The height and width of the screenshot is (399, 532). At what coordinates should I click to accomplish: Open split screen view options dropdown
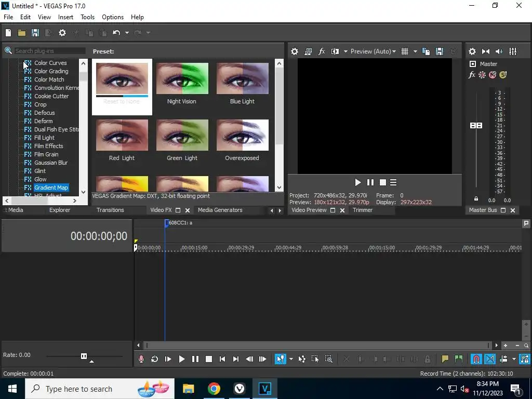tap(345, 51)
